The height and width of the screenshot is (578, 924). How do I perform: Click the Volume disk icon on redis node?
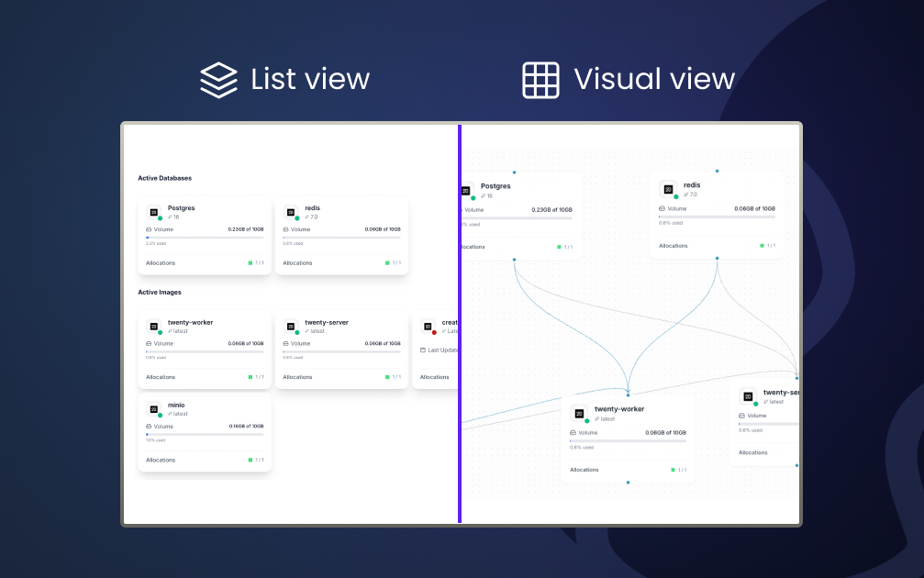click(662, 208)
